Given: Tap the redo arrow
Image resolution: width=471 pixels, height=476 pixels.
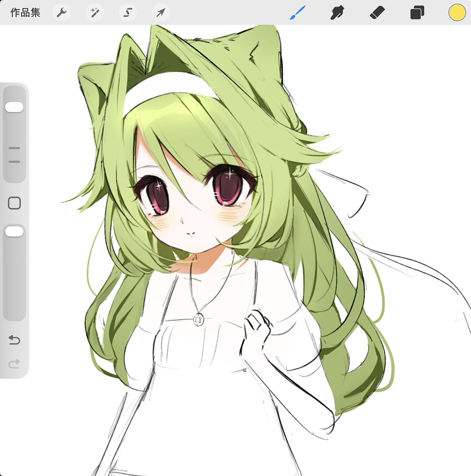Looking at the screenshot, I should [14, 364].
